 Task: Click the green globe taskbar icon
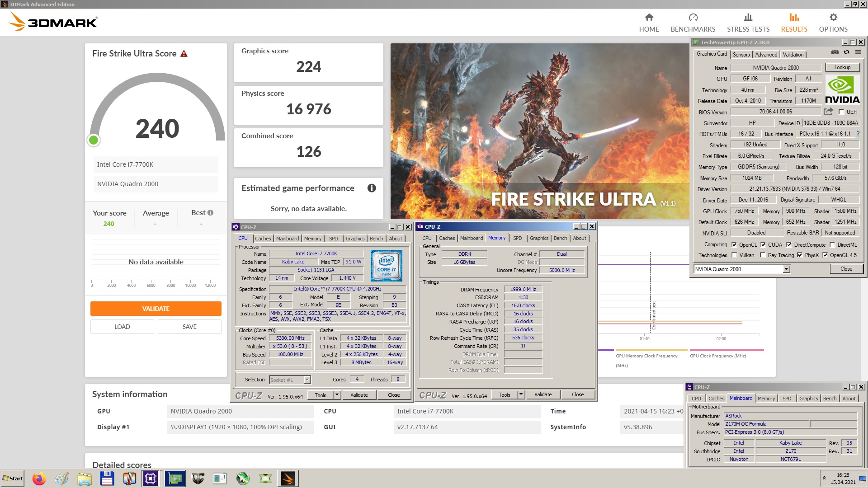pos(243,478)
